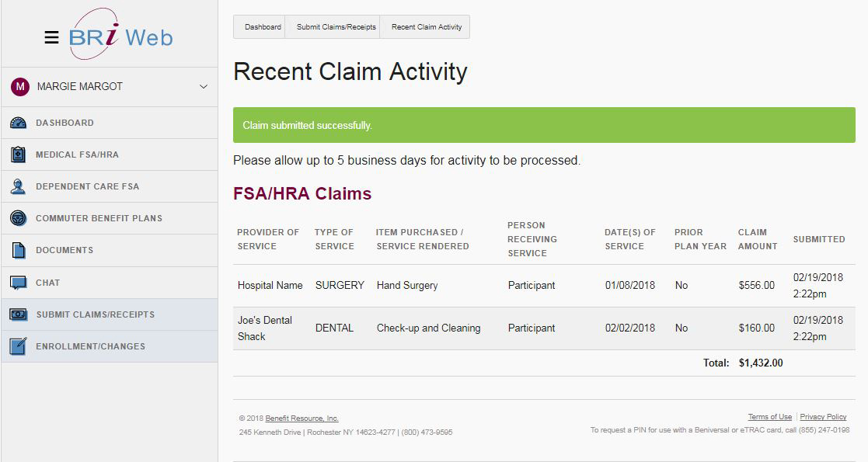Select the Recent Claim Activity tab
Viewport: 868px width, 462px height.
424,26
